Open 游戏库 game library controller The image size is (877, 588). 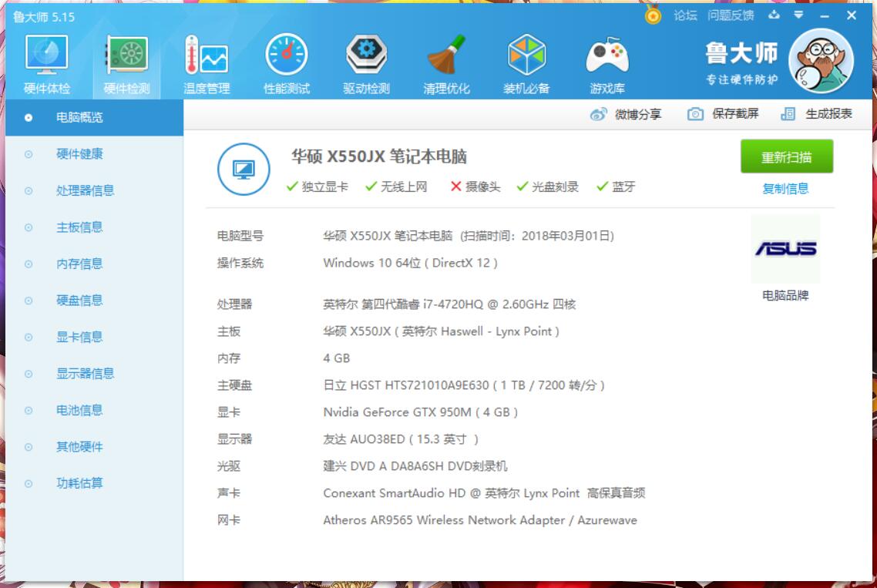point(607,64)
